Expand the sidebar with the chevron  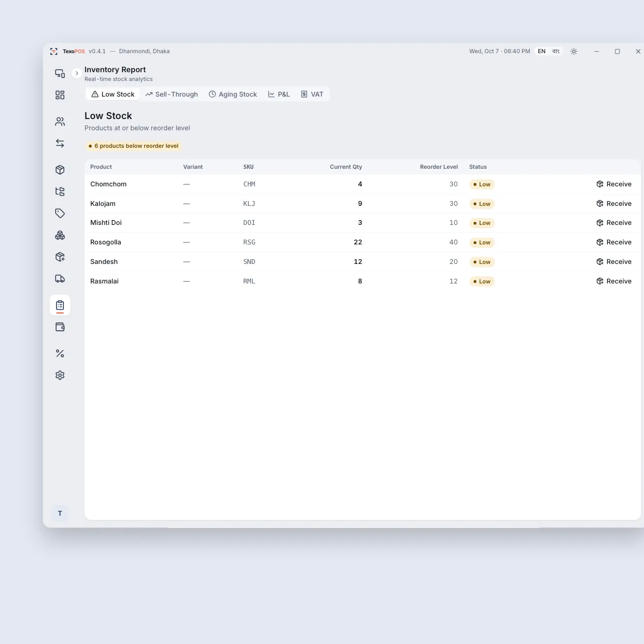[77, 73]
